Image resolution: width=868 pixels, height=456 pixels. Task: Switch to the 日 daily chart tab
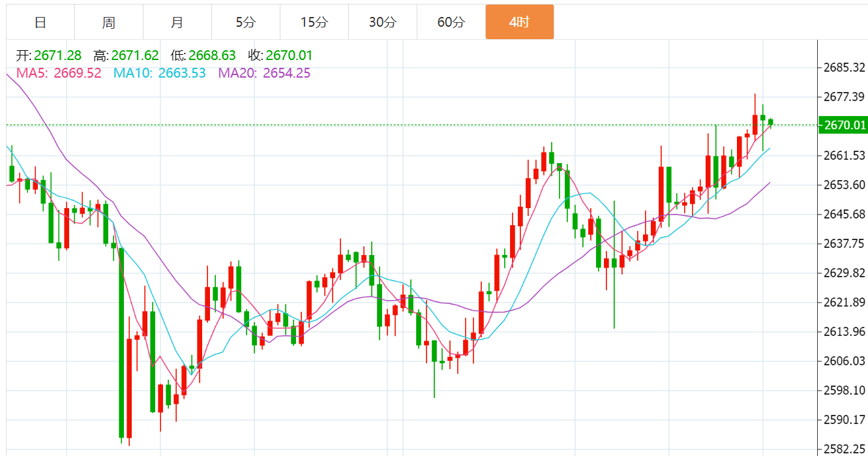pyautogui.click(x=40, y=22)
